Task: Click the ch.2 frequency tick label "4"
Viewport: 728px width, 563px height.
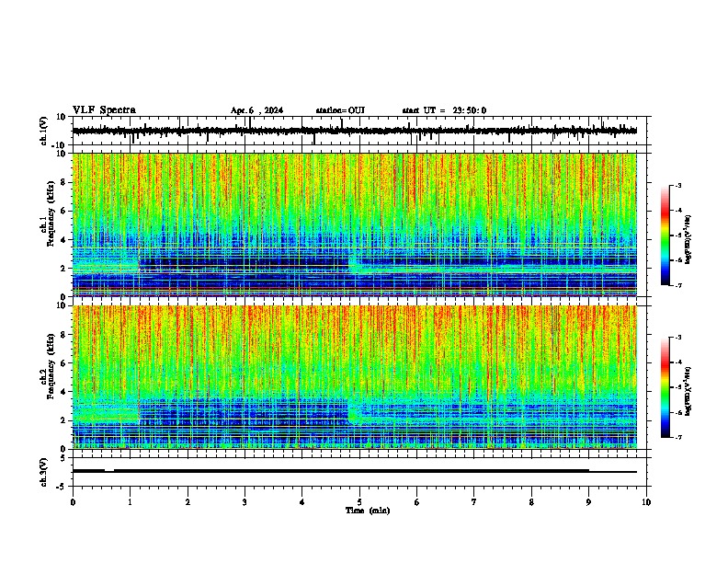Action: (63, 392)
